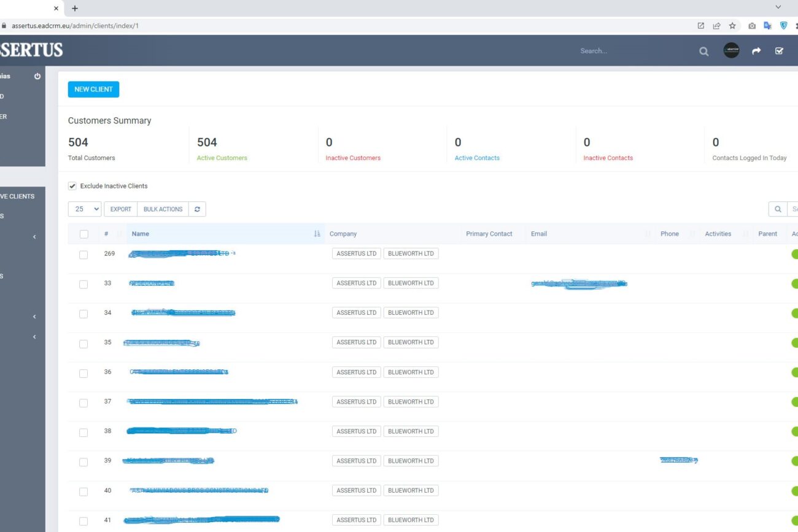
Task: Uncheck Exclude Inactive Clients checkbox
Action: (x=72, y=186)
